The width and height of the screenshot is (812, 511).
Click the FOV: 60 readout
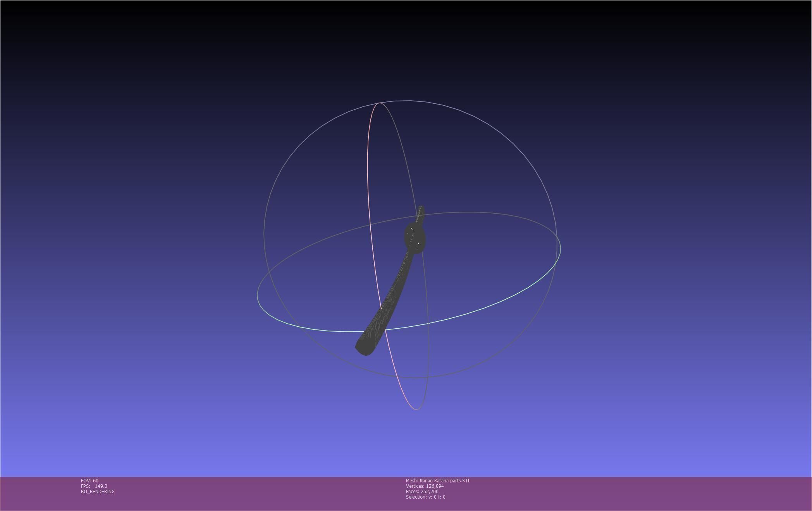pyautogui.click(x=89, y=480)
